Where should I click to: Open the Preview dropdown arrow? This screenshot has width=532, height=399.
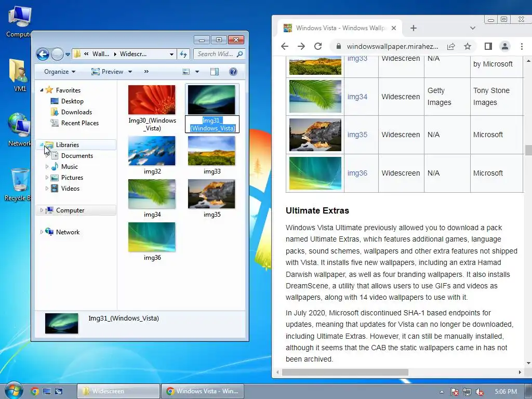(130, 72)
